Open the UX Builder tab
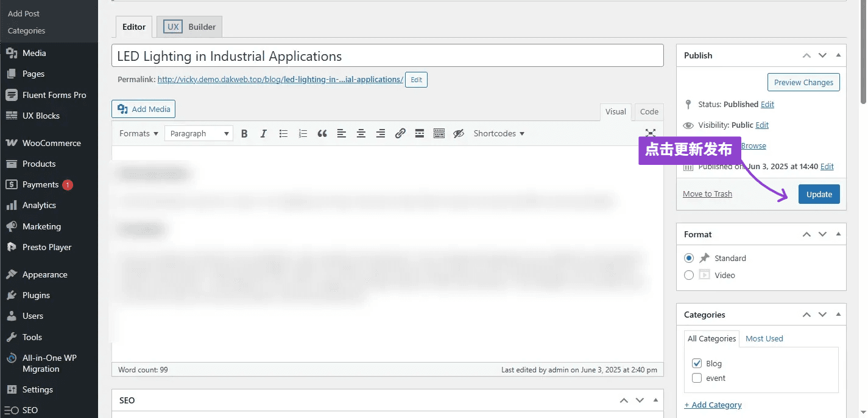This screenshot has width=868, height=418. (189, 27)
